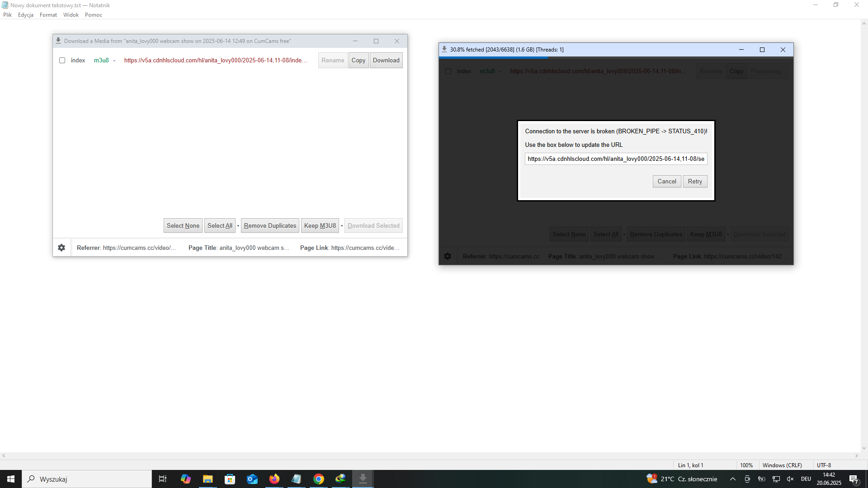Click Firefox icon in taskbar

coord(274,479)
